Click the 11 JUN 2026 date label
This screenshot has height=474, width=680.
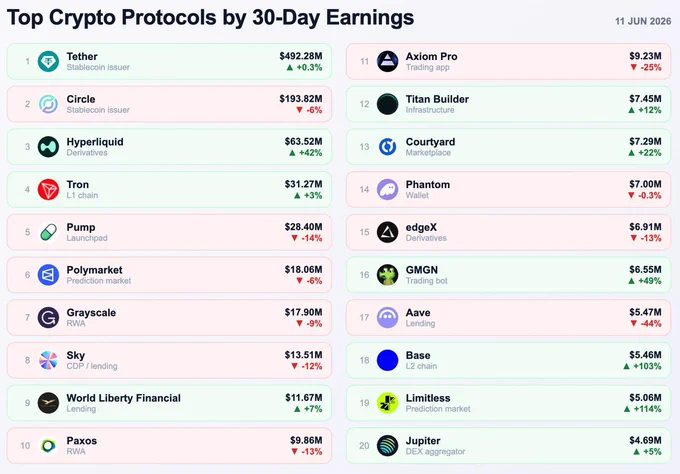(x=643, y=21)
